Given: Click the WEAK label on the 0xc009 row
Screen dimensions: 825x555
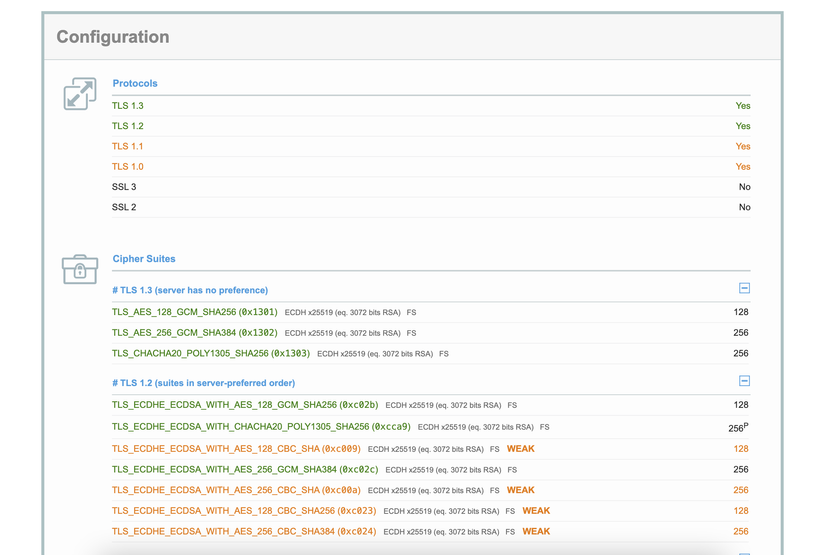Looking at the screenshot, I should click(520, 449).
